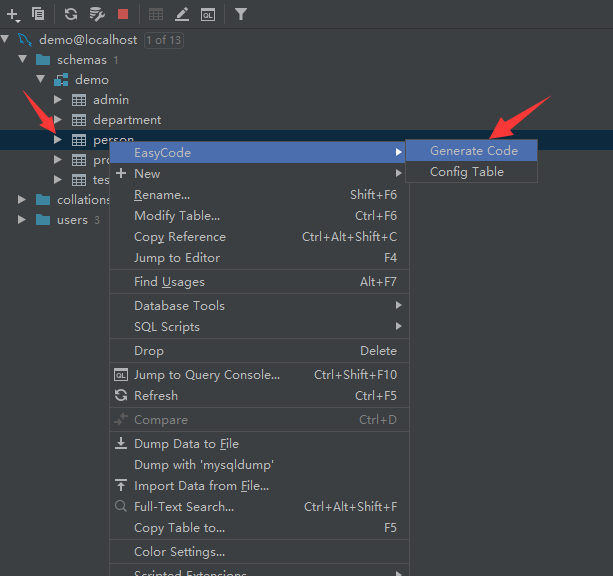Expand the users folder node
613x576 pixels.
[x=22, y=219]
